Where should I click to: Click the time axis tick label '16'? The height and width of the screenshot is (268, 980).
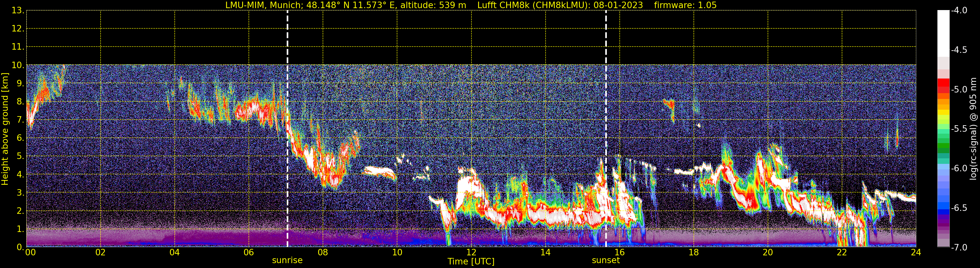[620, 252]
